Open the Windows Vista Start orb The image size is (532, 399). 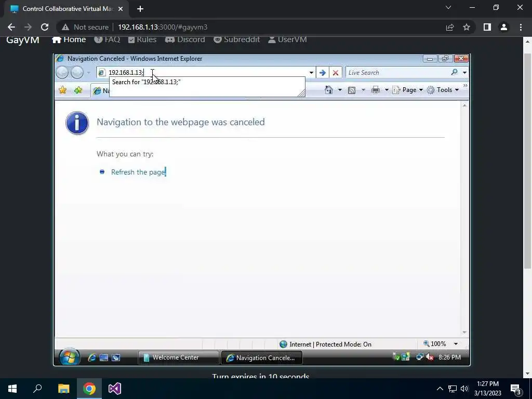[x=70, y=357]
